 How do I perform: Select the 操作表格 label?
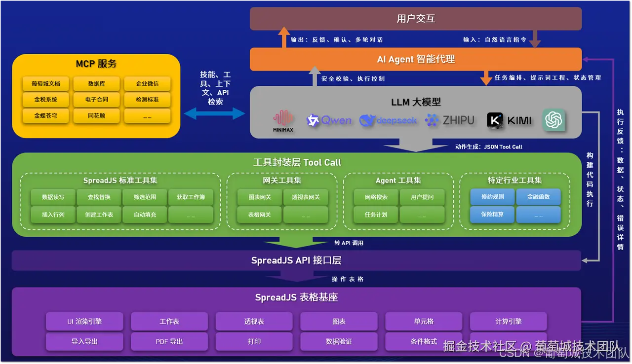pos(348,279)
